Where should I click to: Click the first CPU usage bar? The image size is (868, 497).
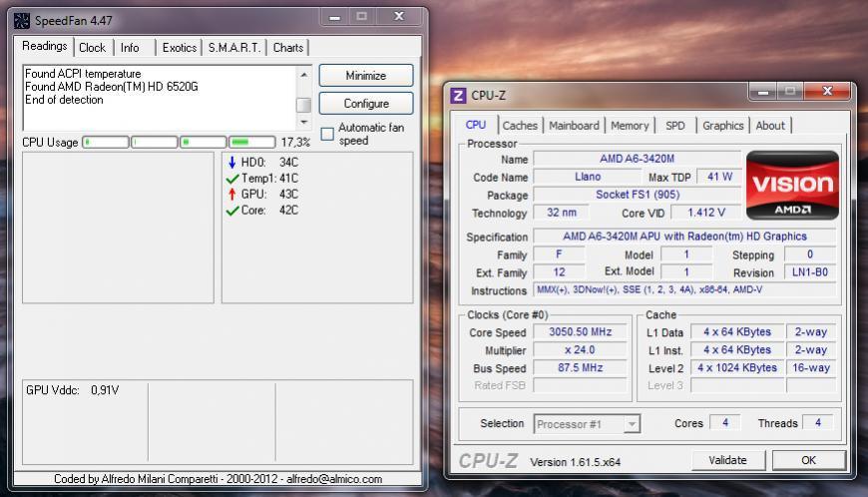pyautogui.click(x=106, y=143)
